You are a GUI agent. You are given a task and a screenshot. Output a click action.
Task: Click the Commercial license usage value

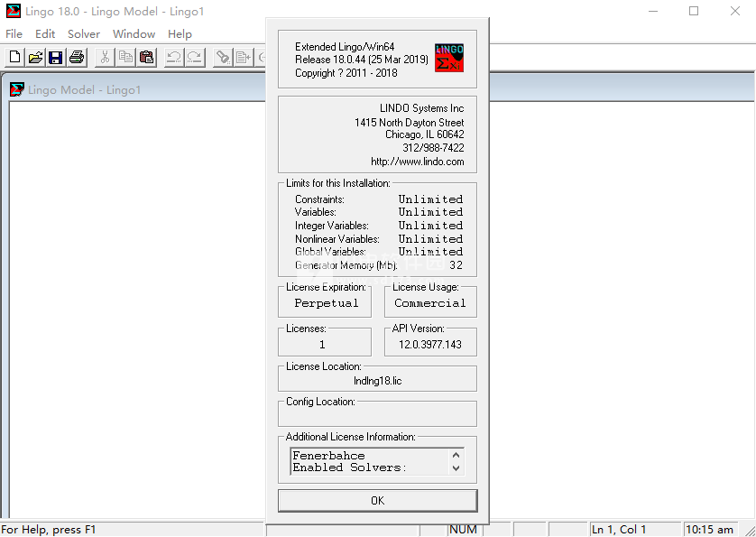coord(430,303)
